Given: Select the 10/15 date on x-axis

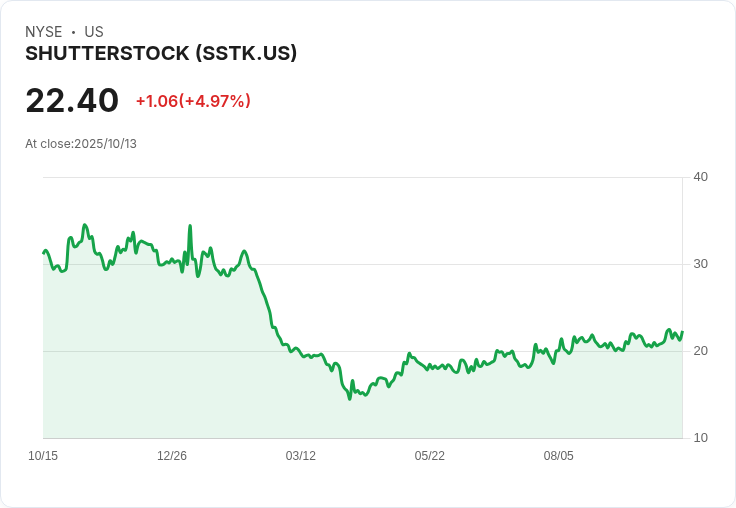Looking at the screenshot, I should click(43, 456).
